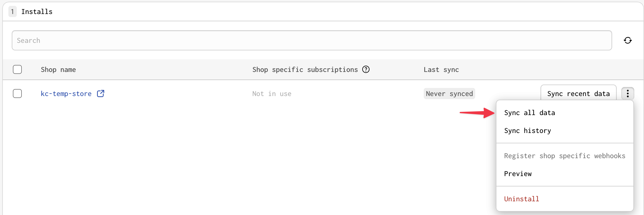Toggle the select-all checkbox in the table header

tap(17, 69)
